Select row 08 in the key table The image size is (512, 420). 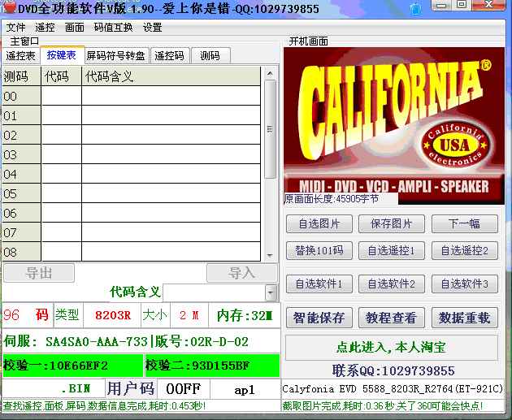(132, 252)
